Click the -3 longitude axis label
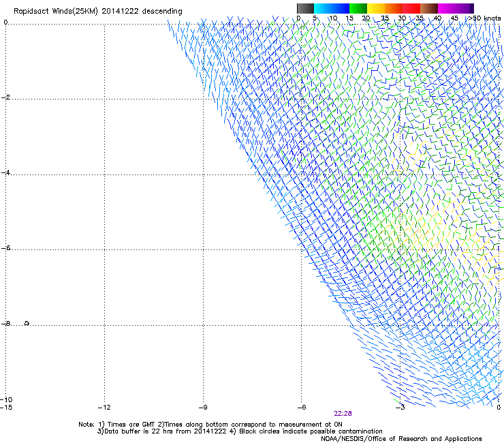Image resolution: width=504 pixels, height=443 pixels. point(400,408)
